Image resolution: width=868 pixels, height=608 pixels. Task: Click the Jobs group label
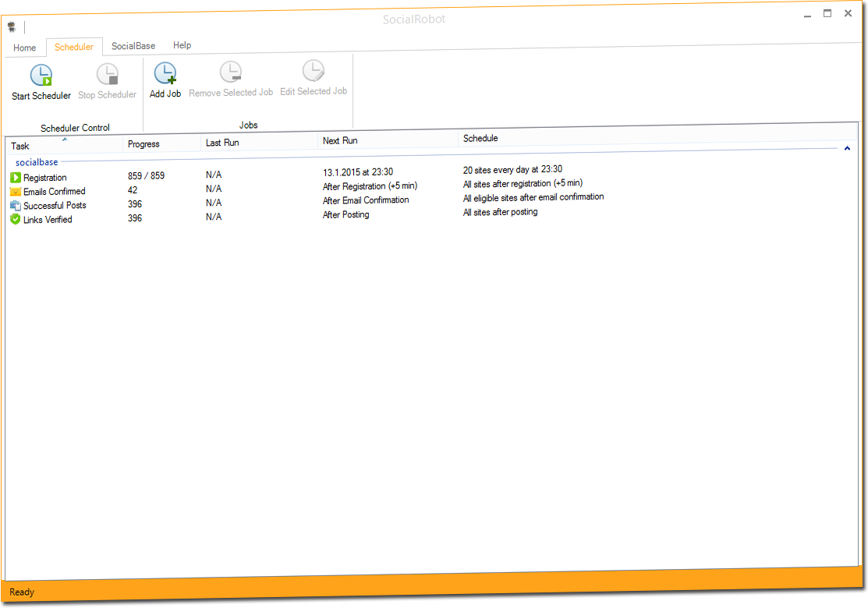click(248, 125)
